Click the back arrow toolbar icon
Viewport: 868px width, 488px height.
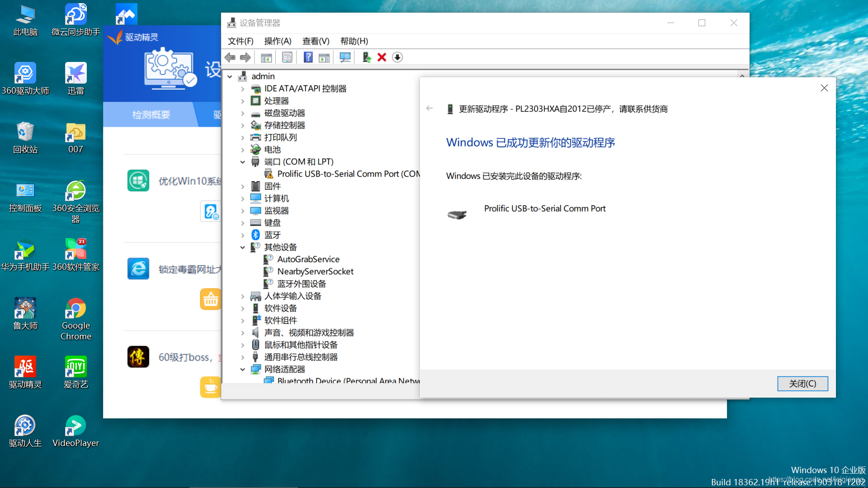[230, 57]
